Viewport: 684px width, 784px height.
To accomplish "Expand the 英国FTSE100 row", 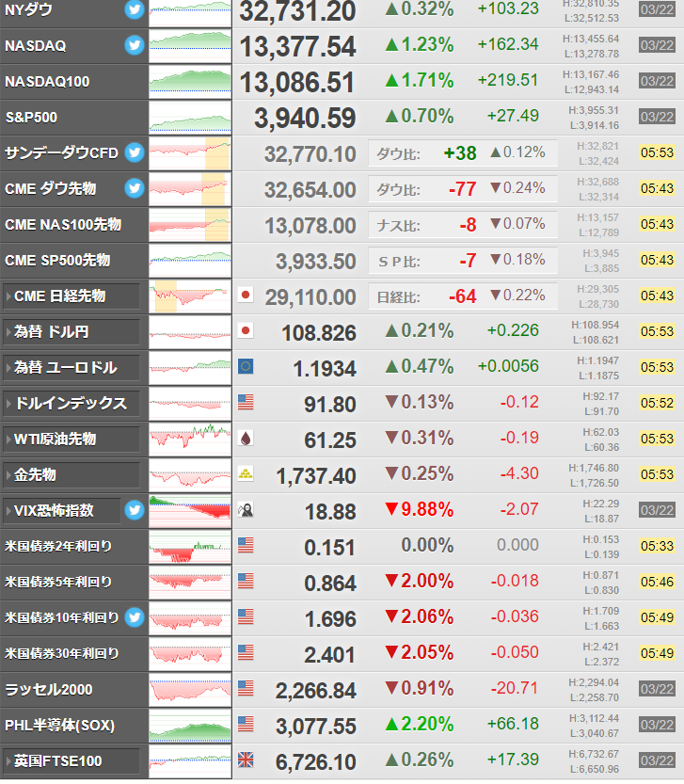I will (71, 761).
